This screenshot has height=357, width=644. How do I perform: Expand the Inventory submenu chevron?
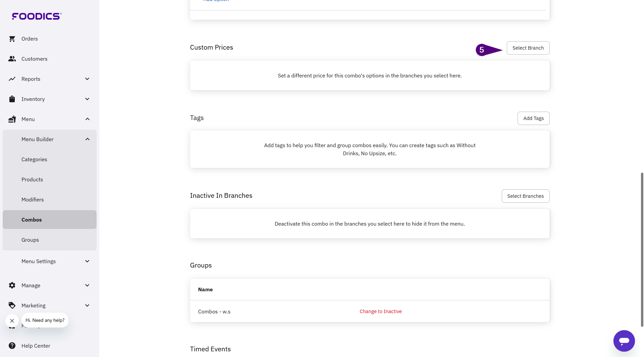click(87, 99)
